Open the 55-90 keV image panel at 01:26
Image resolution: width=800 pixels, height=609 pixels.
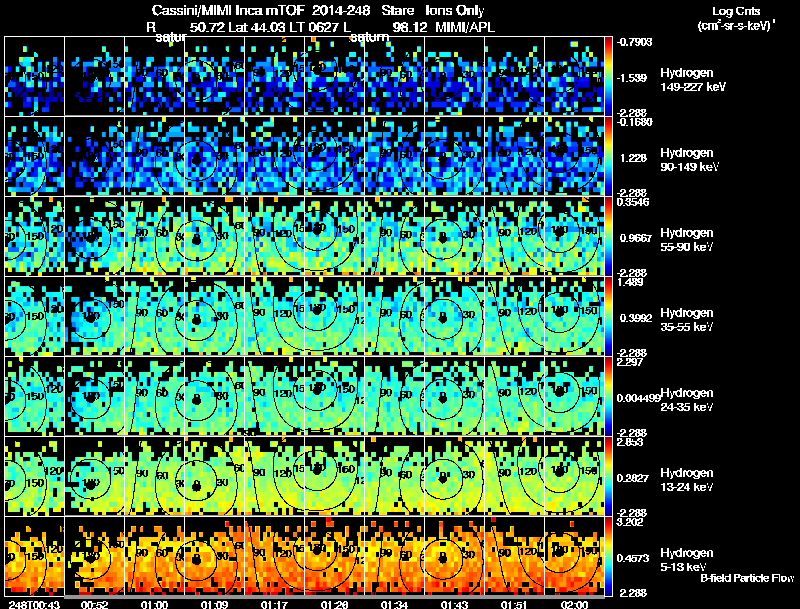click(x=334, y=236)
